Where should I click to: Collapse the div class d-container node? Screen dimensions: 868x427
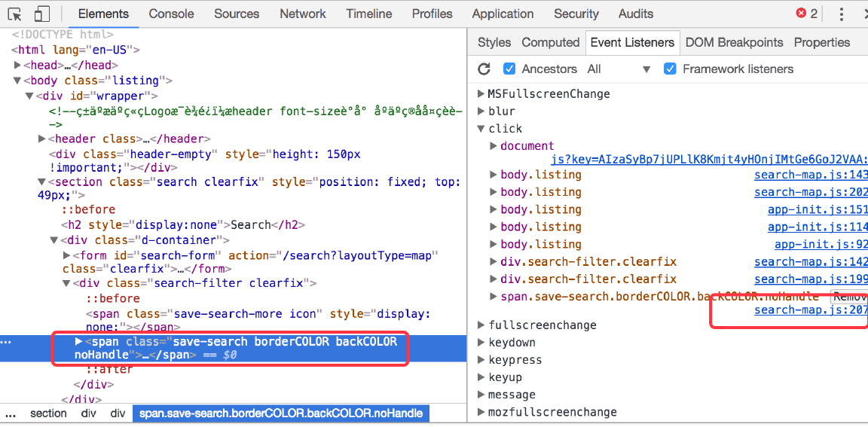[54, 240]
